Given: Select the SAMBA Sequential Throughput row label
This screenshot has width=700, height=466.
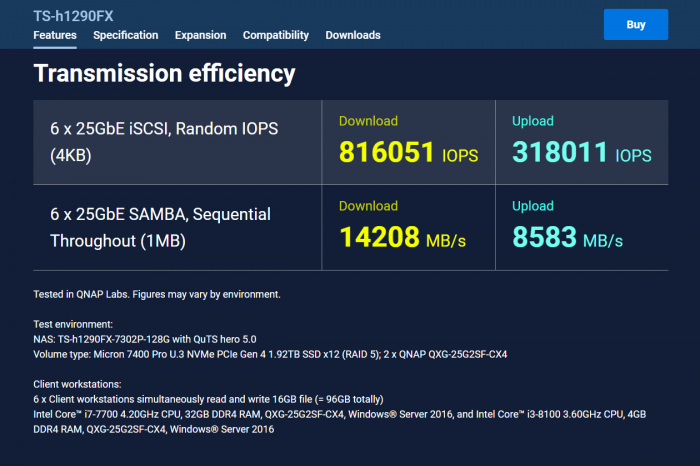Looking at the screenshot, I should tap(160, 227).
